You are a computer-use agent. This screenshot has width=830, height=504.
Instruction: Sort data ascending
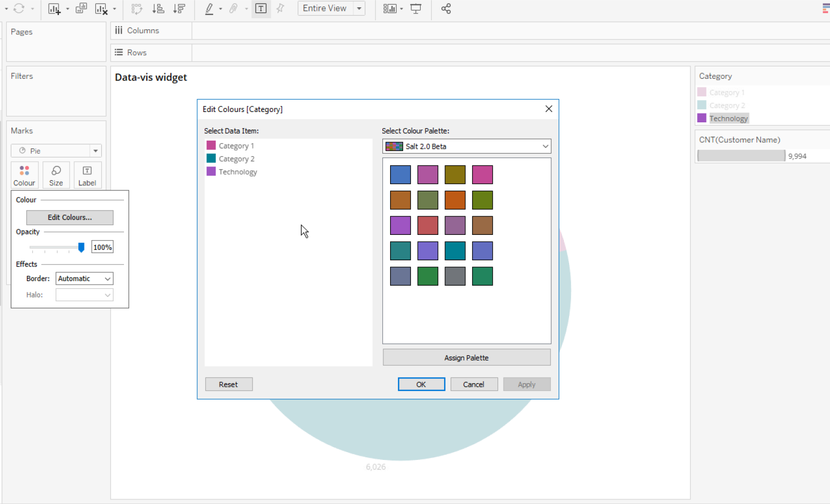[158, 8]
